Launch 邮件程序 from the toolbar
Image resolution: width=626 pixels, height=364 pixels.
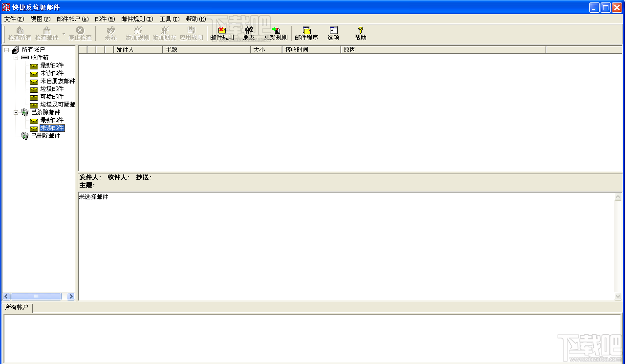coord(306,34)
